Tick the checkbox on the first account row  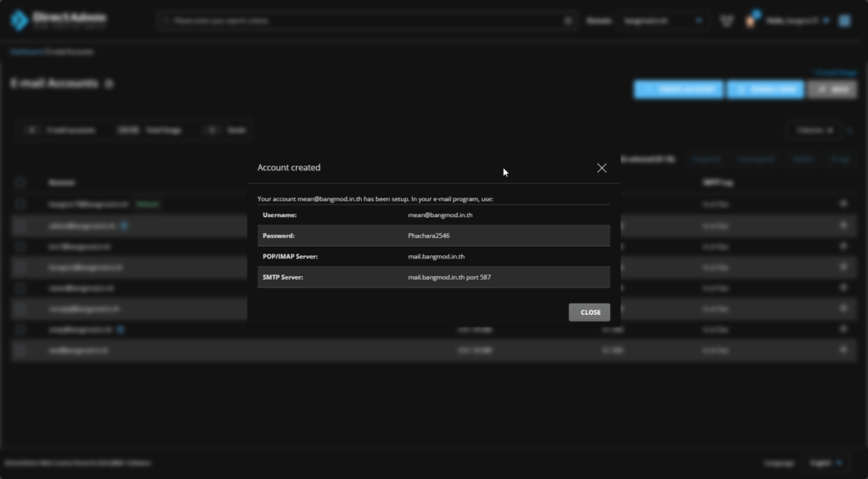20,204
